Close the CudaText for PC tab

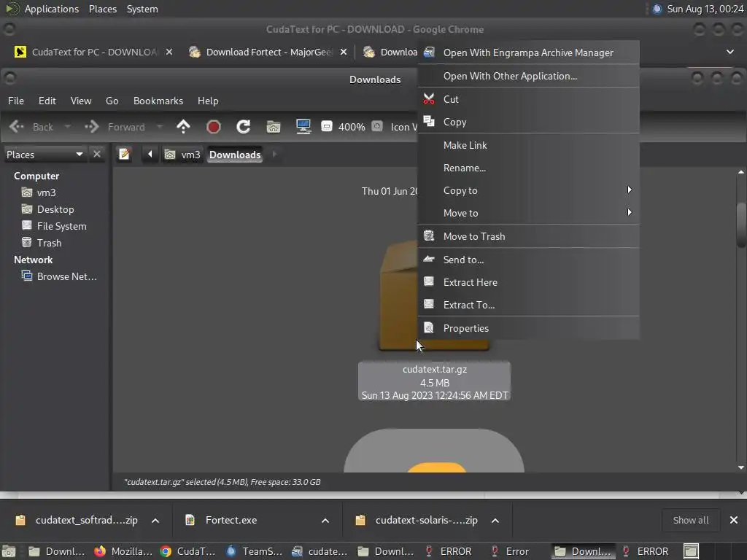pos(169,52)
